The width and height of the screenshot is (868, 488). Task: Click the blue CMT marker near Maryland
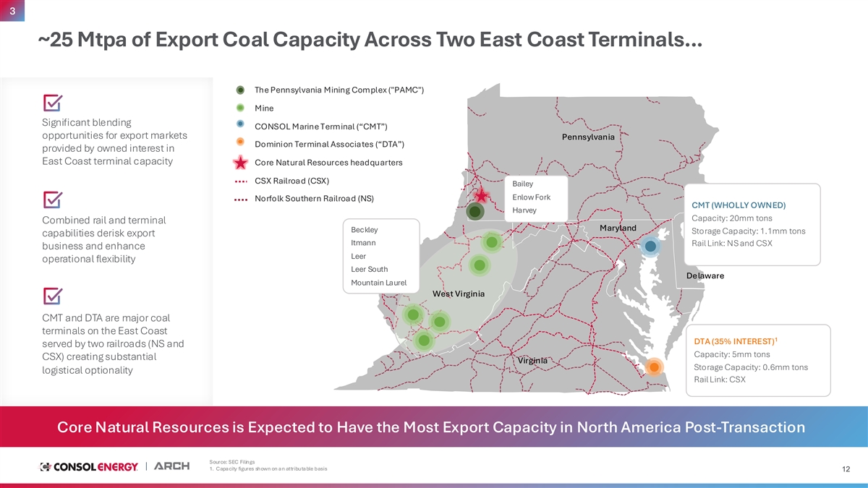tap(651, 246)
